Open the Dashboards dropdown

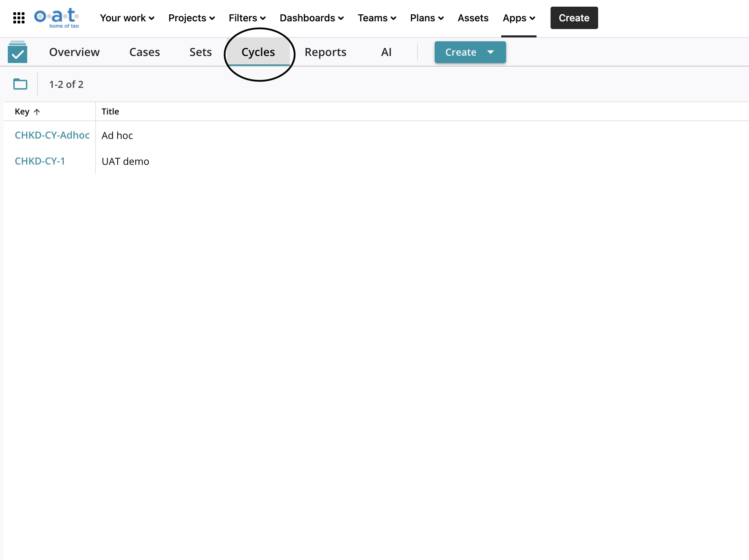pyautogui.click(x=311, y=18)
